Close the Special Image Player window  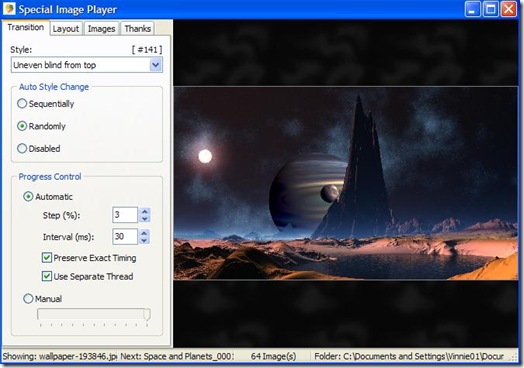(x=509, y=9)
